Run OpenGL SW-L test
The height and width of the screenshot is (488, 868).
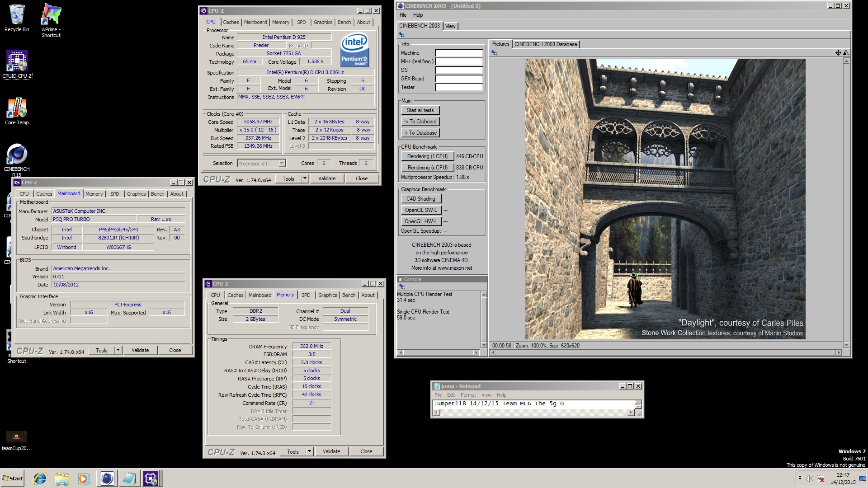point(420,210)
